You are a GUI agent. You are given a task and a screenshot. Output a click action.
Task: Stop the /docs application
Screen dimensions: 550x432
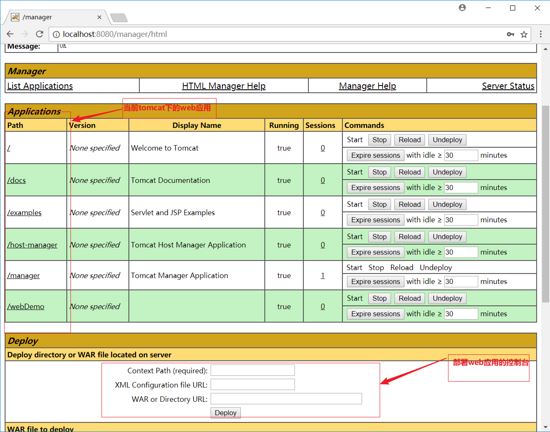(379, 172)
